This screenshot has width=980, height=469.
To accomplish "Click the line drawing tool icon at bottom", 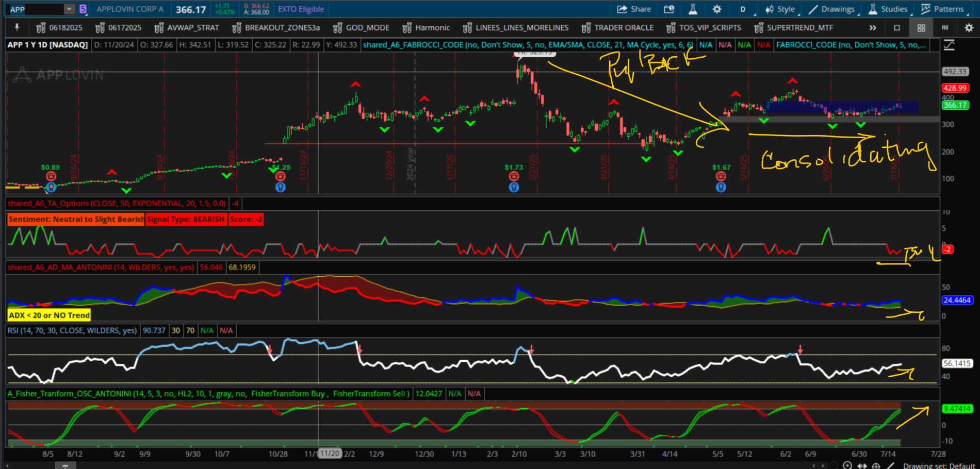I will (x=890, y=465).
